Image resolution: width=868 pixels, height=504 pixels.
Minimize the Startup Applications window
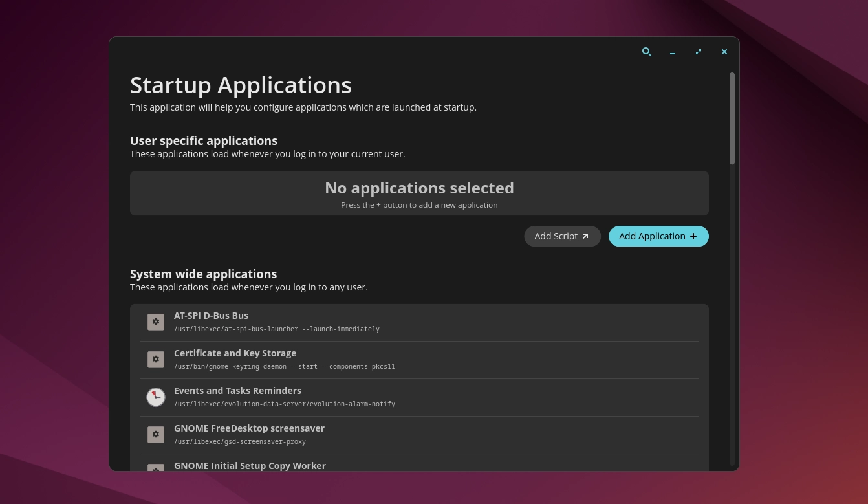coord(673,52)
